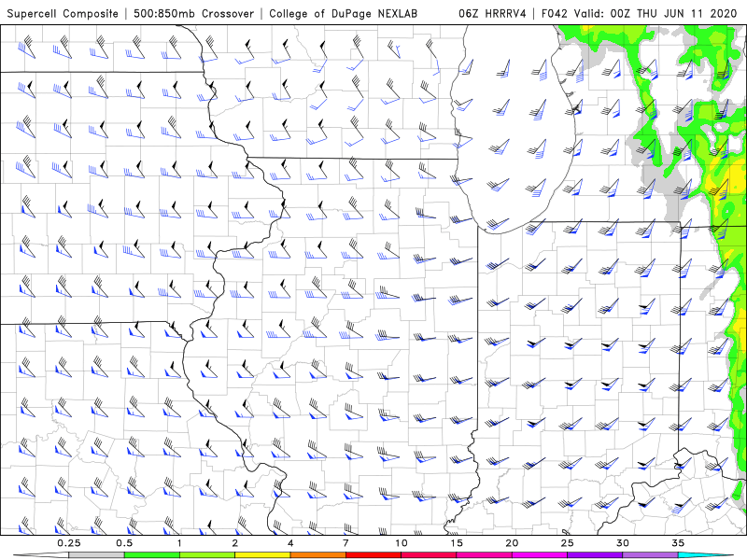Screen dimensions: 747x560
Task: Select the crimson color bar segment (10–15)
Action: 429,555
